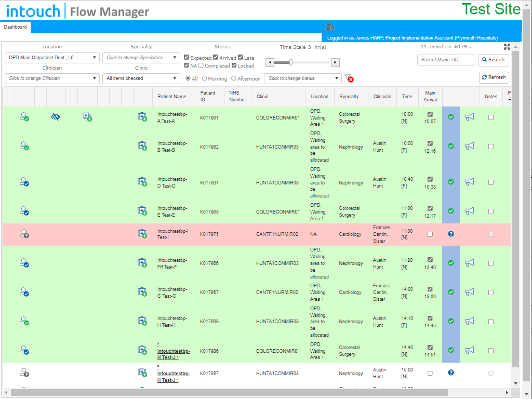Click megaphone icon for K017986 row
532x399 pixels.
(x=470, y=350)
